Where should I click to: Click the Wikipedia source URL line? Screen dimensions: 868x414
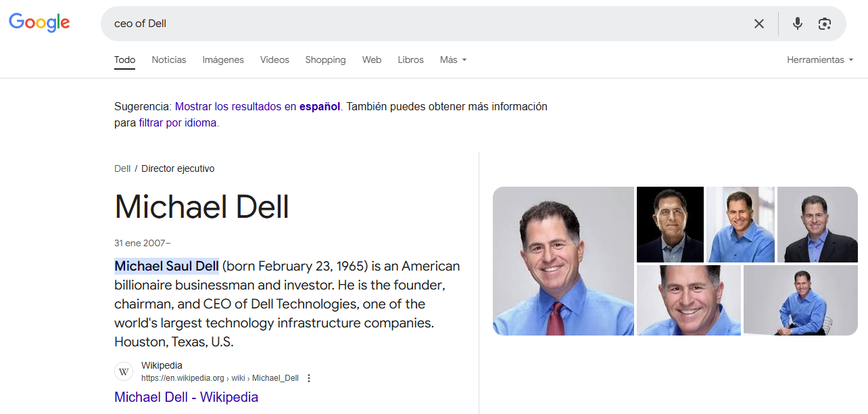pos(220,378)
